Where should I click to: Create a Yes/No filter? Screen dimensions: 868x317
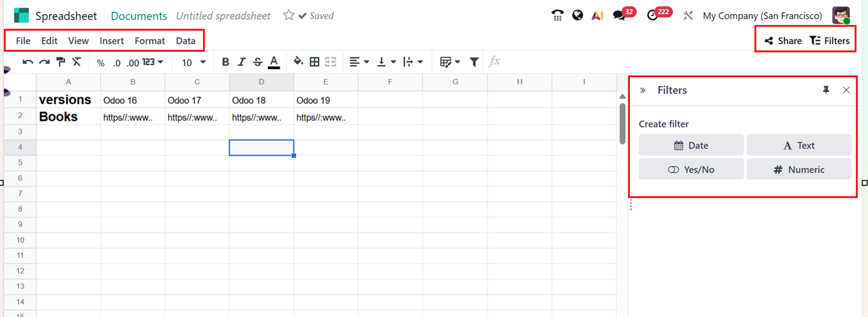click(691, 169)
